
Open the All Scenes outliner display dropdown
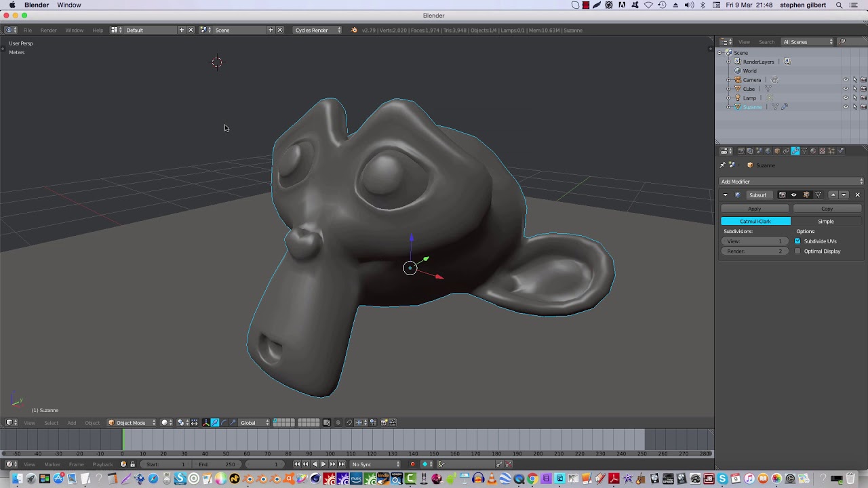pos(807,41)
